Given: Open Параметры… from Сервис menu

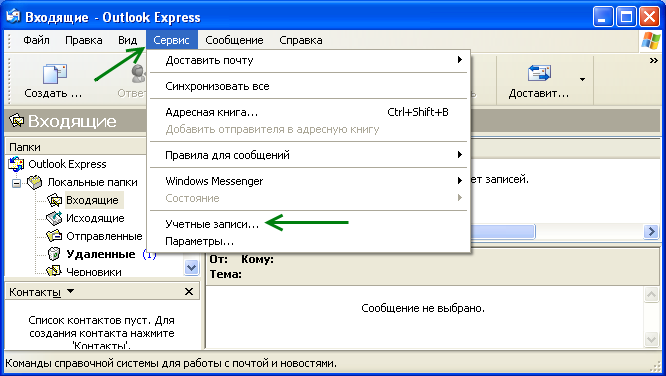Looking at the screenshot, I should click(309, 241).
